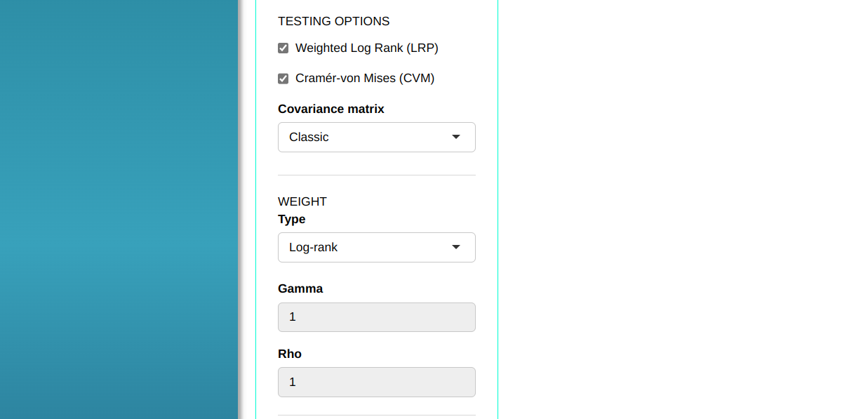Click the divider line above the WEIGHT section

click(x=376, y=175)
